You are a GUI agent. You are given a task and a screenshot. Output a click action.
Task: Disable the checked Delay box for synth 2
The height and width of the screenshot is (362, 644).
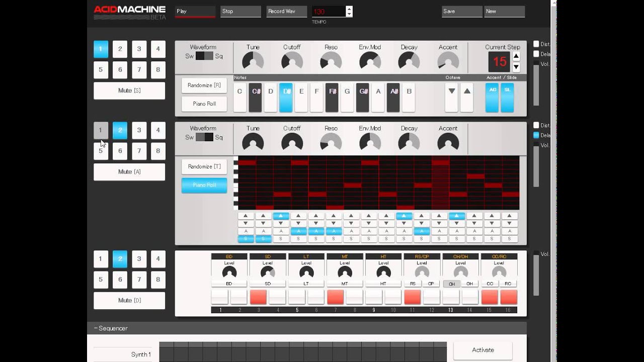pyautogui.click(x=536, y=135)
